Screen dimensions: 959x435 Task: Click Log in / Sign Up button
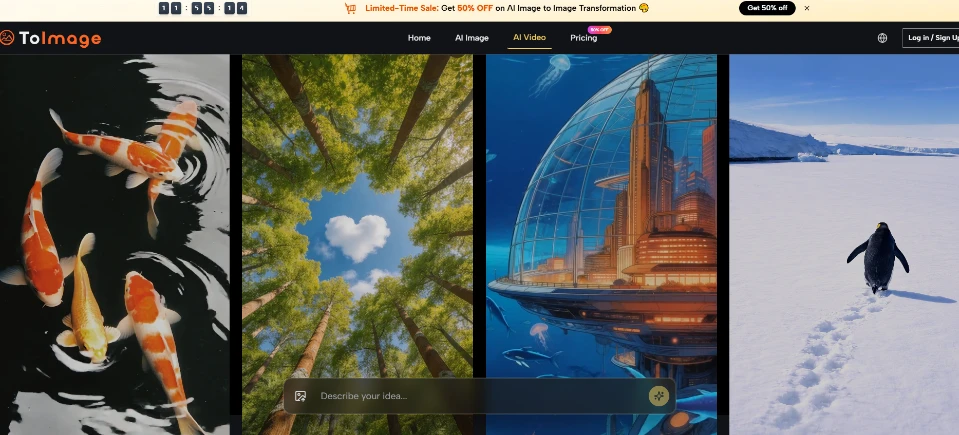click(x=932, y=38)
